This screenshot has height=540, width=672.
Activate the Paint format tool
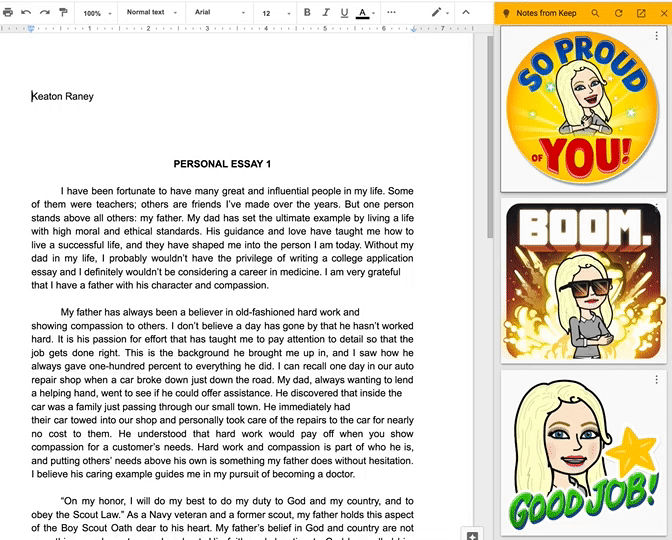click(x=63, y=12)
